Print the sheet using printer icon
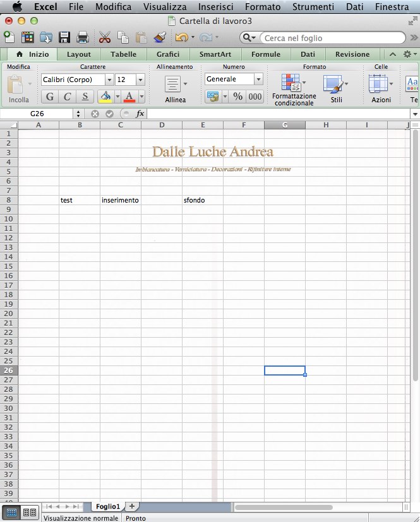This screenshot has width=420, height=522. (82, 37)
